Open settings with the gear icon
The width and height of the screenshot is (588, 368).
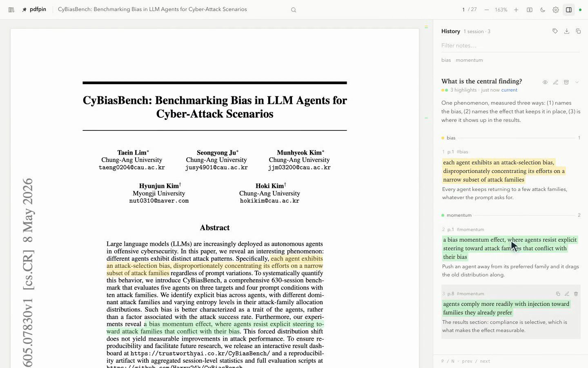point(556,10)
